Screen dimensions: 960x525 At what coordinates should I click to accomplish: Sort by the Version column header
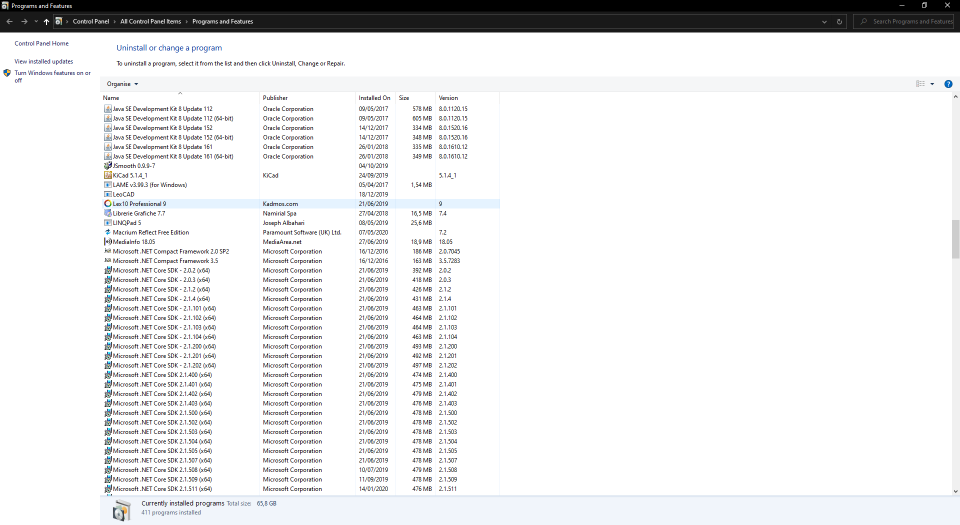pyautogui.click(x=467, y=98)
